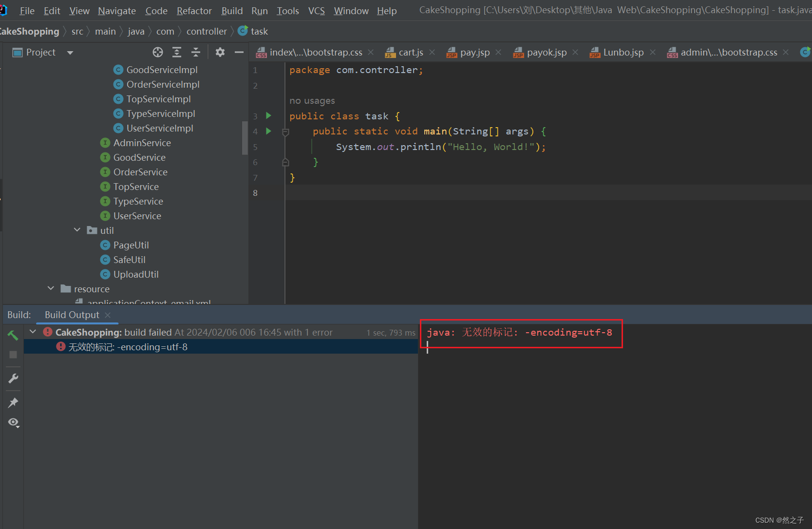Viewport: 812px width, 529px height.
Task: Open the Project view switcher dropdown
Action: point(70,52)
